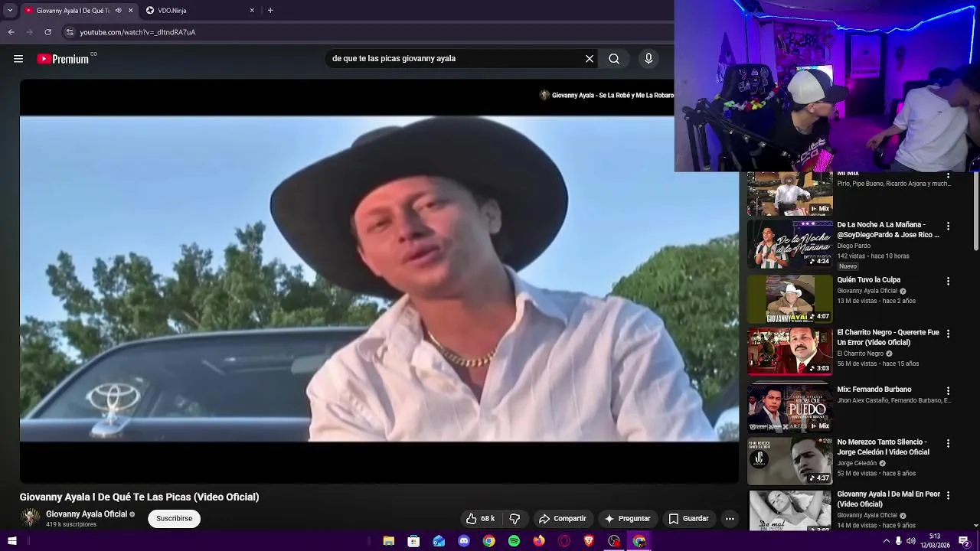Open options menu for El Charrito Negro video
The image size is (980, 551).
pos(948,334)
